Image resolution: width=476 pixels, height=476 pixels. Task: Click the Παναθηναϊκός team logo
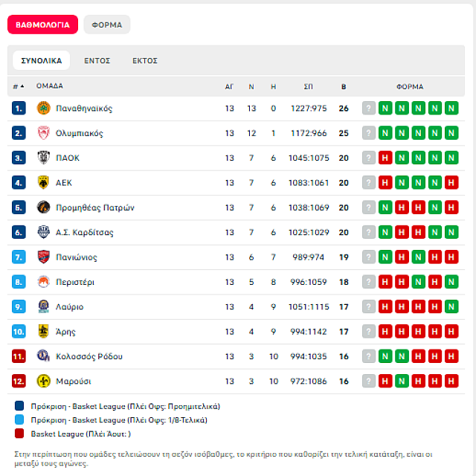[x=43, y=109]
